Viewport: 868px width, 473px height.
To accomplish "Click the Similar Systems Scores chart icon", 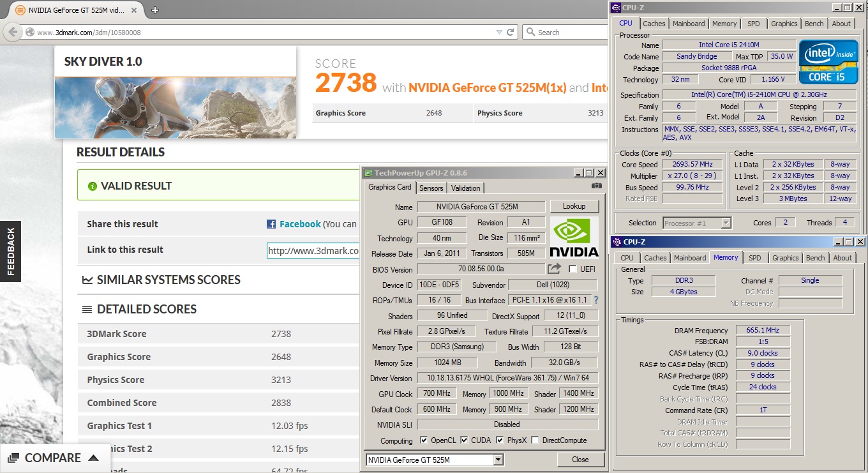I will click(x=87, y=280).
